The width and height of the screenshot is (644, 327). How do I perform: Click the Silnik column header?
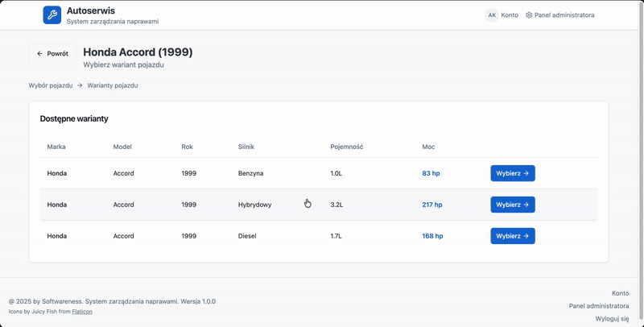click(x=246, y=147)
